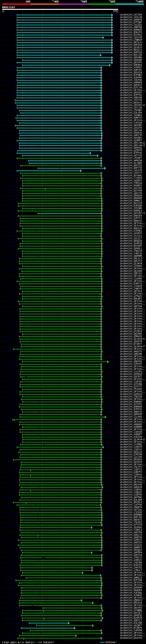Click the UniRef100_B7ZBY6 label

point(131,628)
